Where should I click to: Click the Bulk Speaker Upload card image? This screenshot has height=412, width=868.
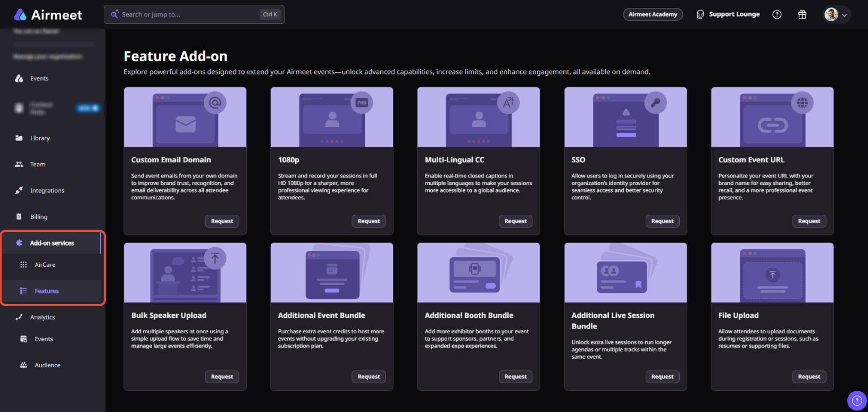tap(185, 273)
